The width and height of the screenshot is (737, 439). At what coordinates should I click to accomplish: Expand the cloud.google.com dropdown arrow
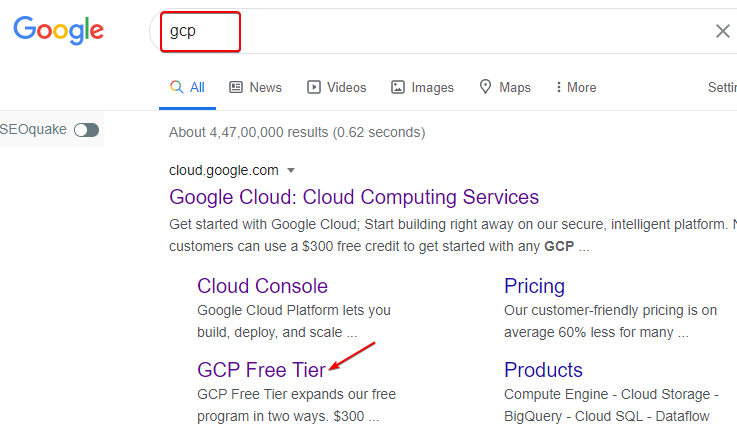[x=291, y=170]
